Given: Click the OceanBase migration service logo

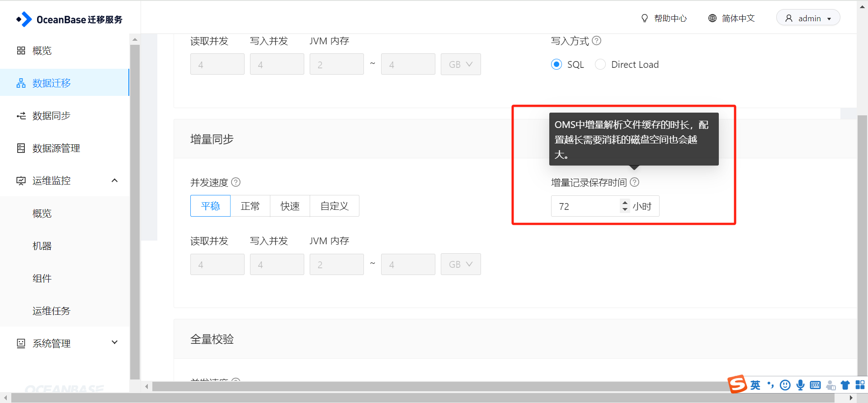Looking at the screenshot, I should point(69,19).
